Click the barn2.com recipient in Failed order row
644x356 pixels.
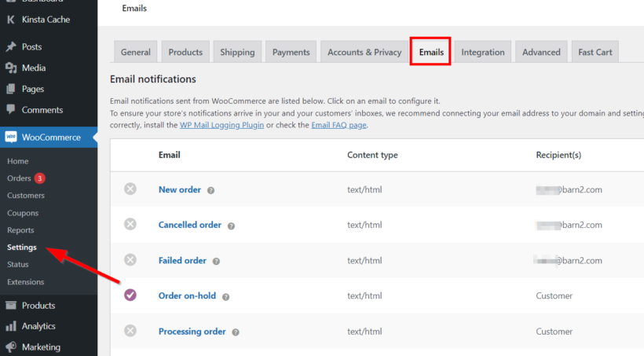coord(569,260)
